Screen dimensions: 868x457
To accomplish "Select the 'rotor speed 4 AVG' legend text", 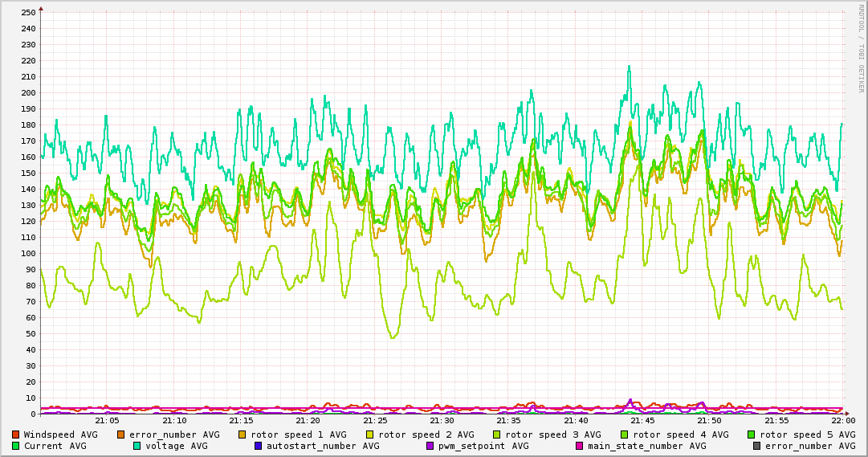I will click(681, 435).
